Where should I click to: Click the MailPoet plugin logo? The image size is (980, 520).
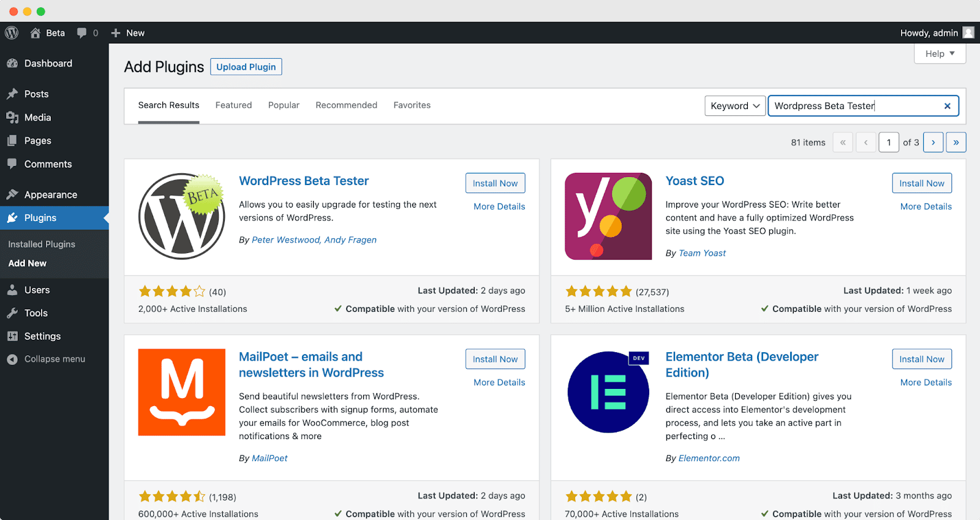182,392
